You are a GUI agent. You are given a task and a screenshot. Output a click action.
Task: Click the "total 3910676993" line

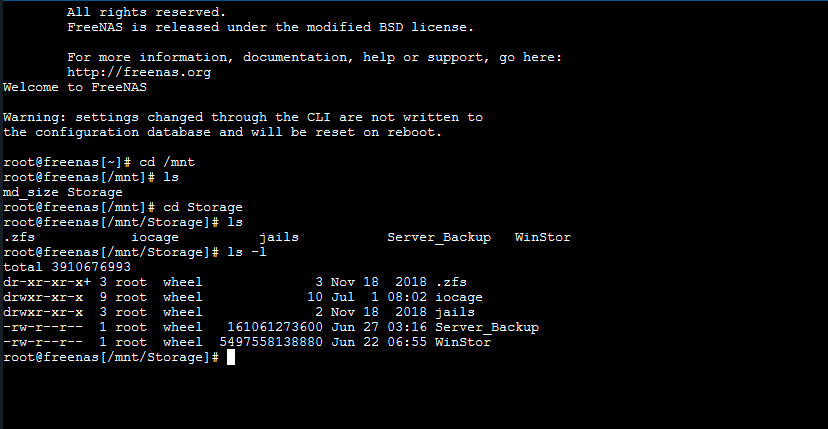pos(66,267)
